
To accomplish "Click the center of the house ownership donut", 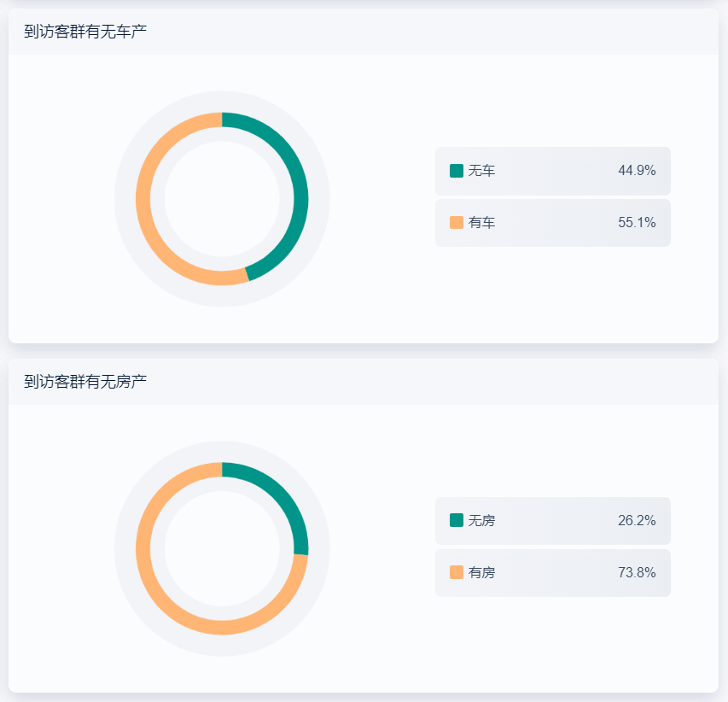I will [222, 548].
